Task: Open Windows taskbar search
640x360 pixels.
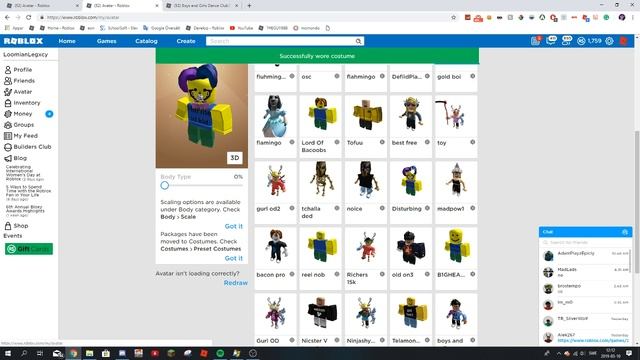Action: coord(24,353)
